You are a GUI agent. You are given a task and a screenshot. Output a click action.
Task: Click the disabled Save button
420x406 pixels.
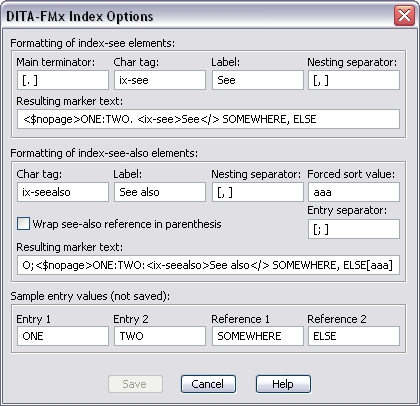pos(135,384)
